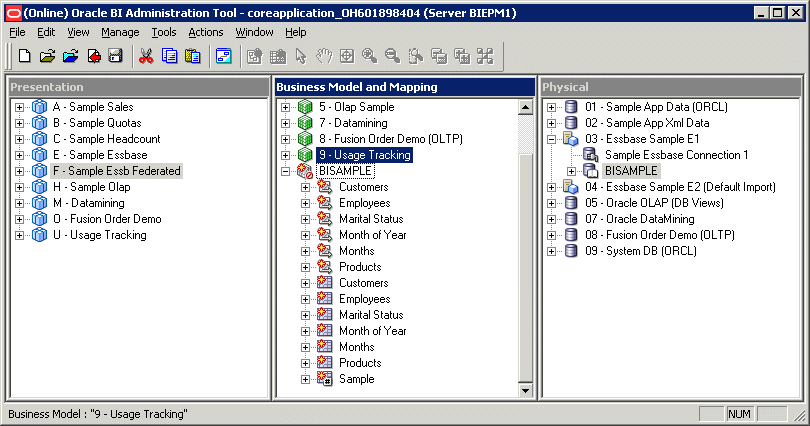Image resolution: width=810 pixels, height=426 pixels.
Task: Click the physical BISAMPLE cube table icon
Action: pyautogui.click(x=590, y=171)
